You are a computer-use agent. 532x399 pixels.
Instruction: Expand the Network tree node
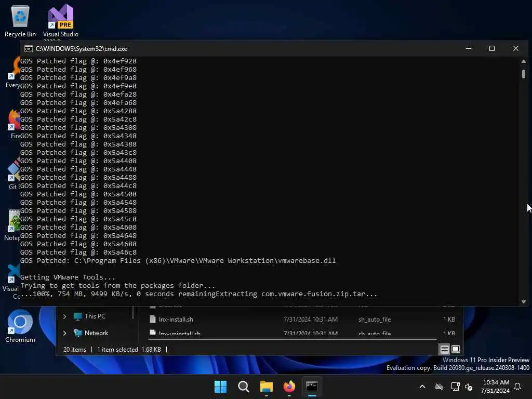tap(64, 333)
